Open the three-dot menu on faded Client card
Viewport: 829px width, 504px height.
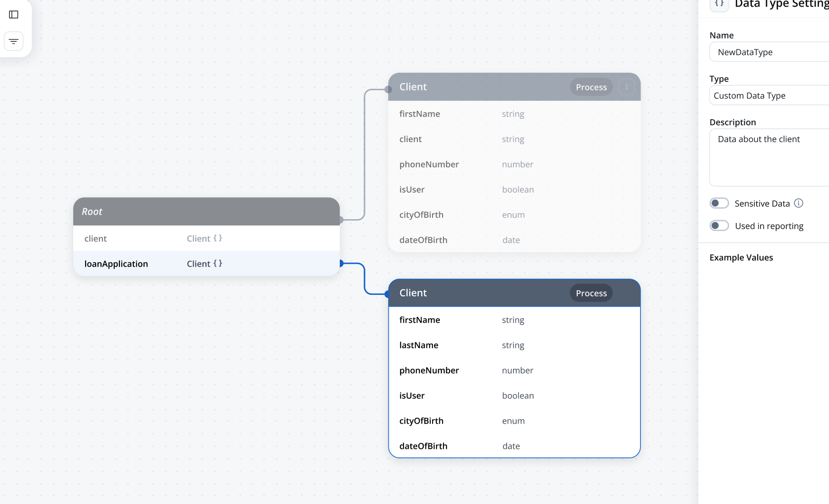coord(627,87)
